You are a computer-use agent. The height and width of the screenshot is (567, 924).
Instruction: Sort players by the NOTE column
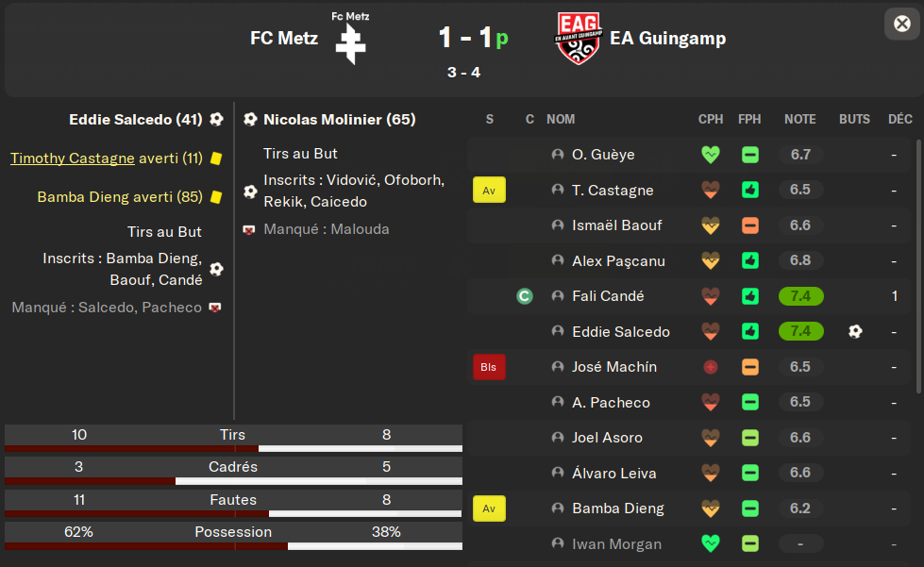(x=800, y=120)
